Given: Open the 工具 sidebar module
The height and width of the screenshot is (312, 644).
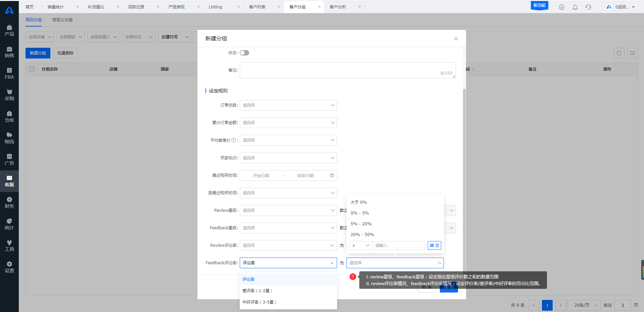Looking at the screenshot, I should coord(9,246).
